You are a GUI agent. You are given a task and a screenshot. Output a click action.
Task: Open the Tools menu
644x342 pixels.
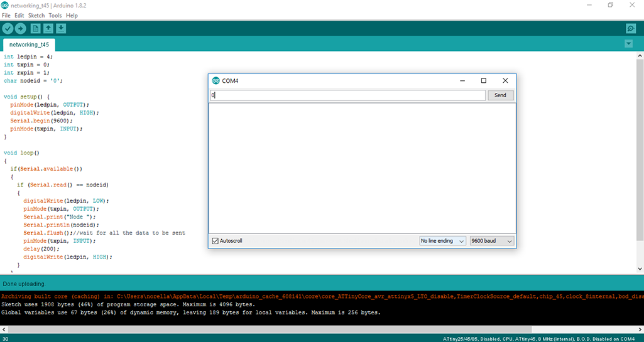coord(55,16)
